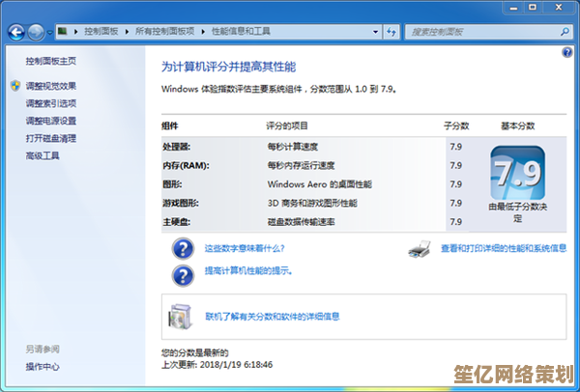This screenshot has height=392, width=580.
Task: Click 每秒计算速度 text
Action: coord(293,147)
